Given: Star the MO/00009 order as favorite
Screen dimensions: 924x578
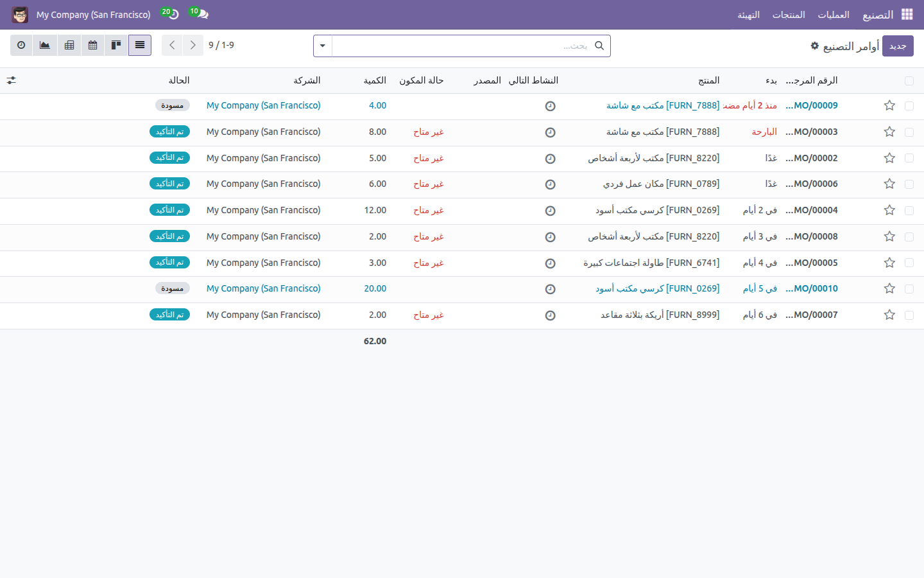Looking at the screenshot, I should (889, 105).
